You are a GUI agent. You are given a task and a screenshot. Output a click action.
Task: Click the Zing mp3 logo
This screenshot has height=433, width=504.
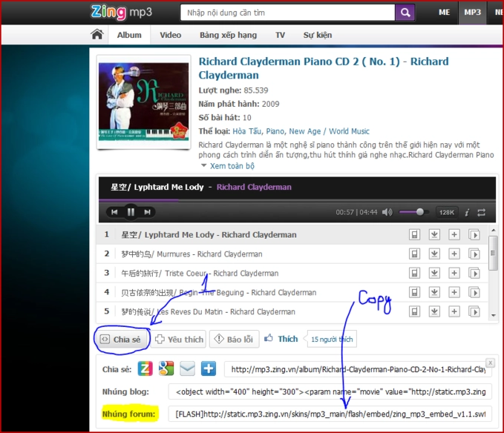(122, 12)
